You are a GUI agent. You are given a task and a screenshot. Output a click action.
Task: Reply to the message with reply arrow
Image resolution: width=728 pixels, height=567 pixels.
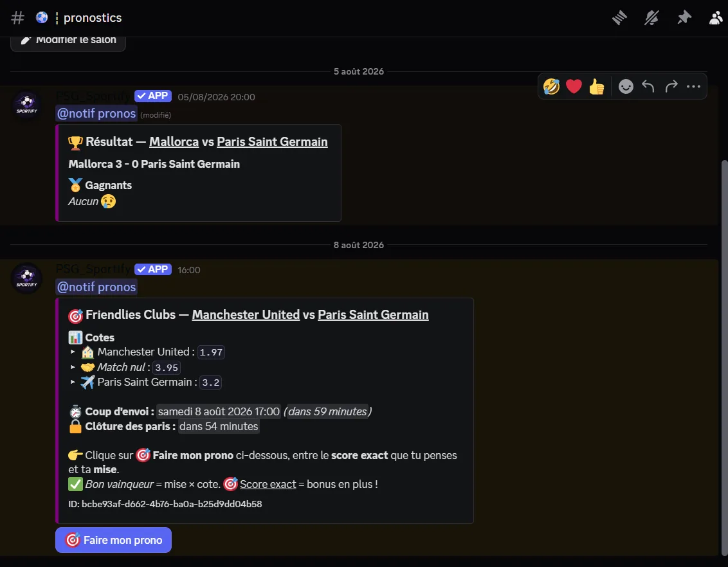click(648, 86)
